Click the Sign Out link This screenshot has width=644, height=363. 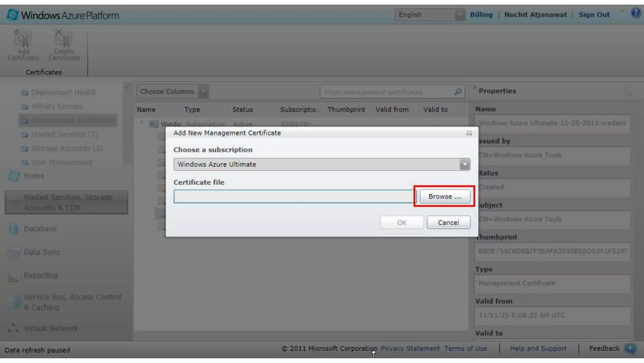594,15
